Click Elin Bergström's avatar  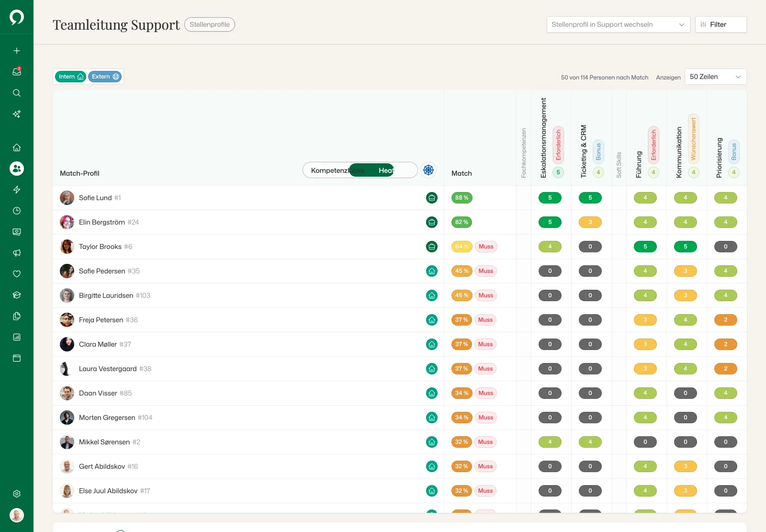coord(67,222)
